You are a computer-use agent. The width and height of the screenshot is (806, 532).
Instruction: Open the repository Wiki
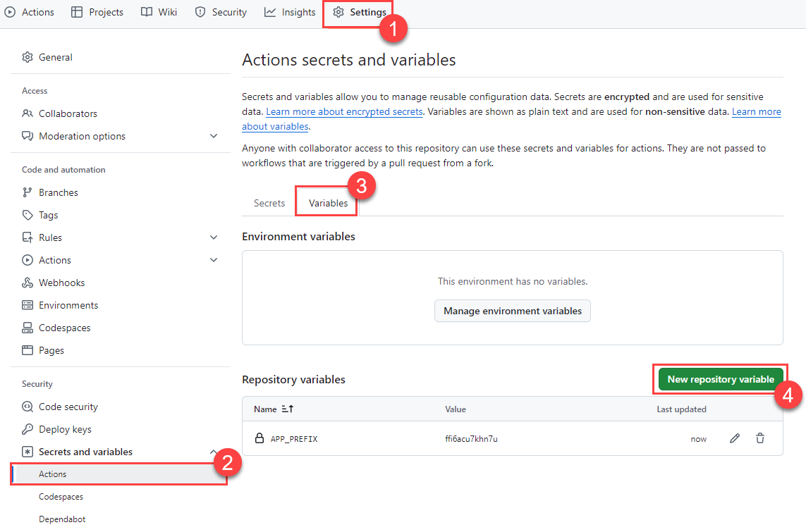tap(158, 12)
